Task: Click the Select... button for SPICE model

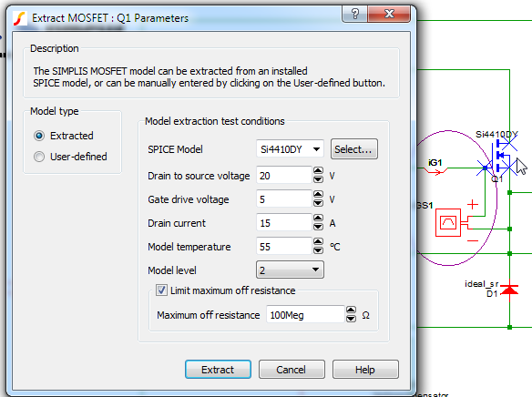Action: pyautogui.click(x=353, y=149)
